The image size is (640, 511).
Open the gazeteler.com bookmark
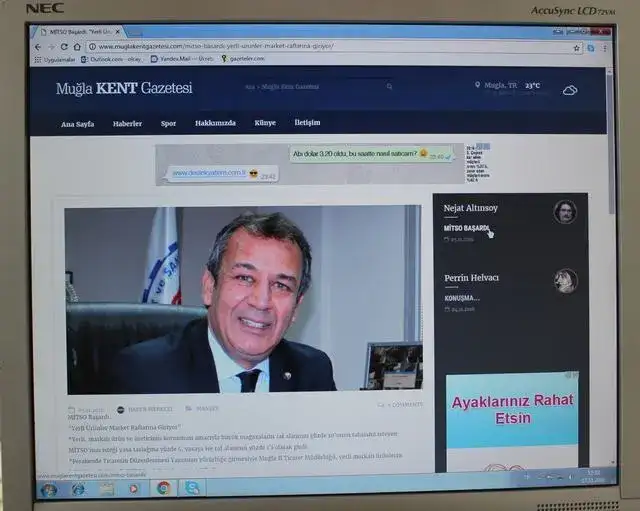click(x=243, y=59)
